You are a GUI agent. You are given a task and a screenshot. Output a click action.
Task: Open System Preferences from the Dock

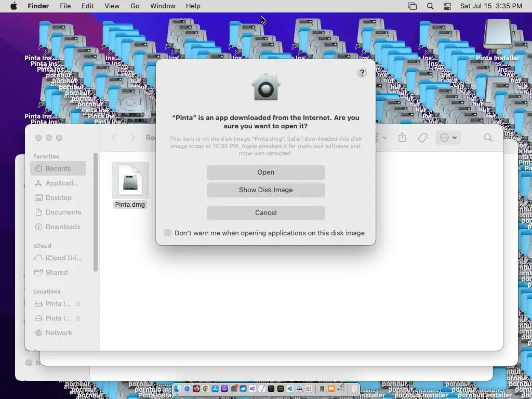pos(234,389)
